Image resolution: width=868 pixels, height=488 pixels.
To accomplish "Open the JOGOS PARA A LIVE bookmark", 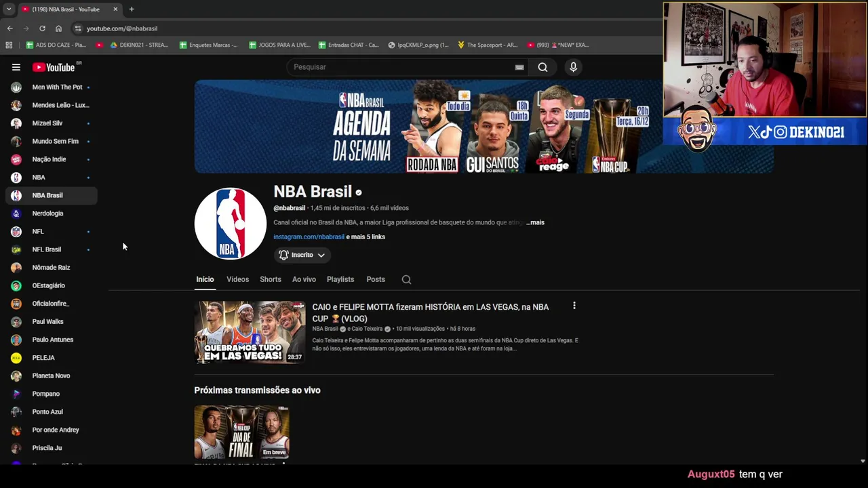I will click(x=279, y=45).
